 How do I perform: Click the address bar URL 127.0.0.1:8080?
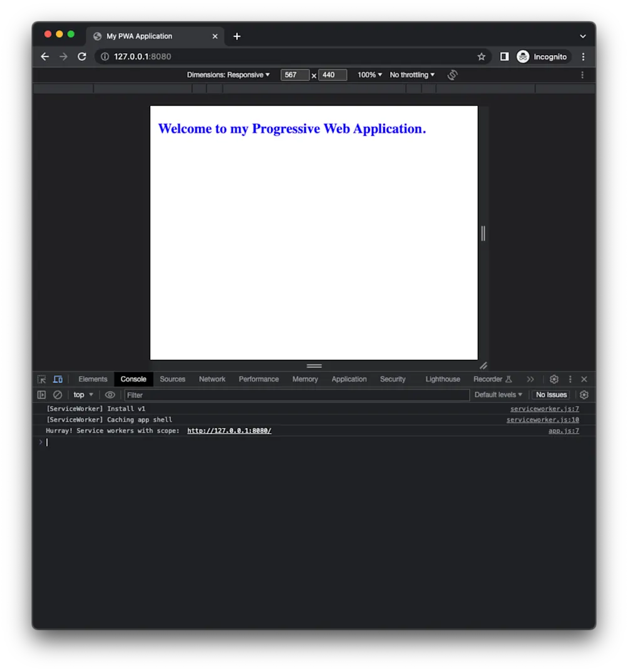[x=142, y=56]
